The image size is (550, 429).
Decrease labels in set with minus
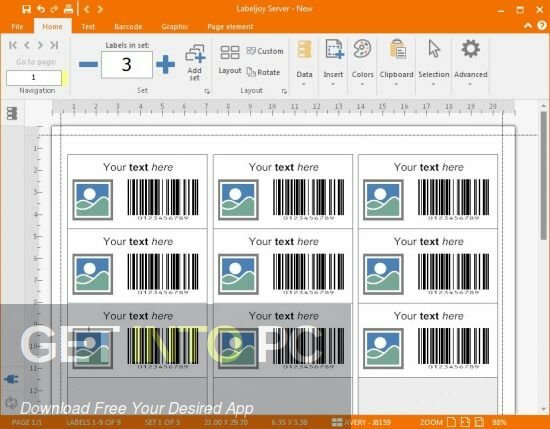point(88,64)
